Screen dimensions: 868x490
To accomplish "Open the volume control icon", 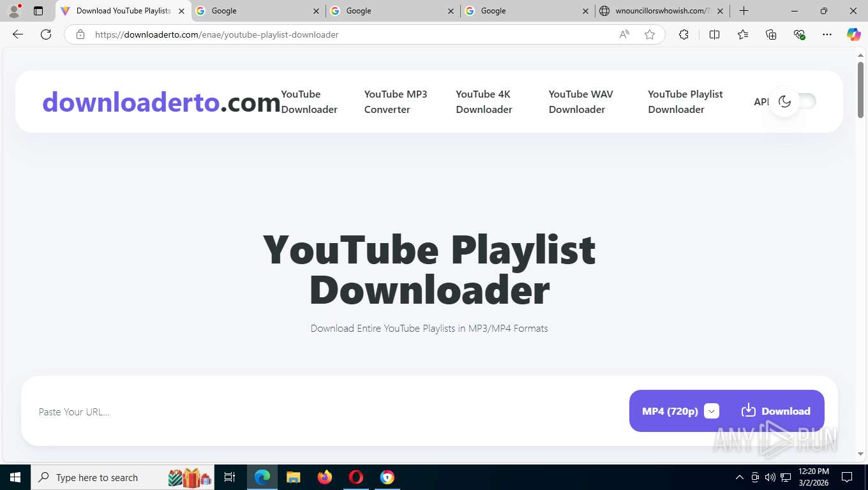I will pyautogui.click(x=770, y=477).
